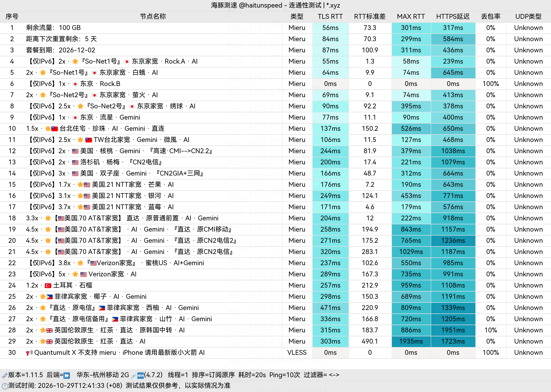Click the 490.1 RTT deviation cell
The image size is (551, 392).
pos(370,341)
